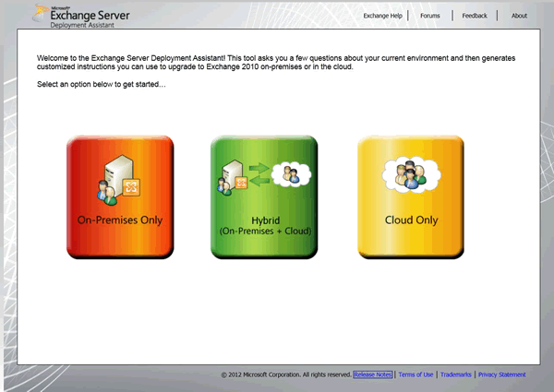
Task: Select the On-Premises Only deployment tile
Action: (120, 196)
